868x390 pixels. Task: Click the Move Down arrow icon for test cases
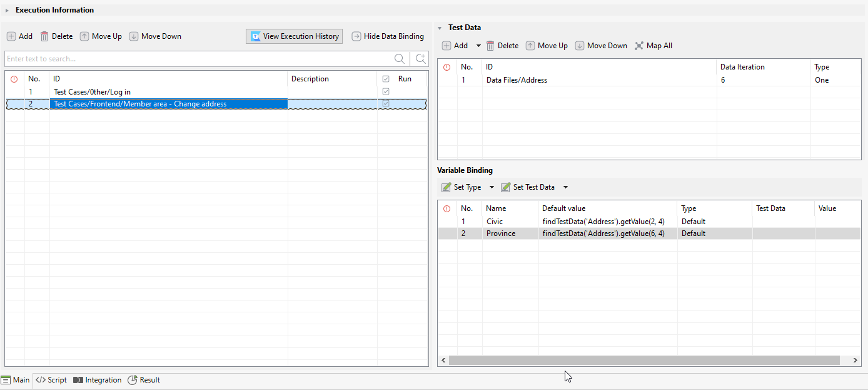tap(133, 36)
